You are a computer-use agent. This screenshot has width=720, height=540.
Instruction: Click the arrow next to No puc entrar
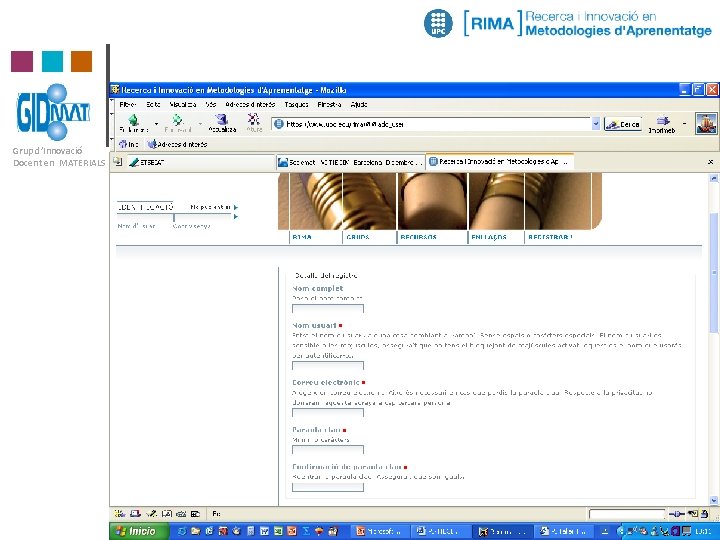pos(236,207)
